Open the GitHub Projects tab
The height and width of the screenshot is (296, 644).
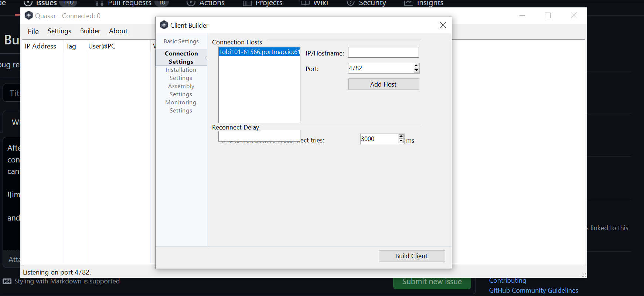tap(263, 3)
